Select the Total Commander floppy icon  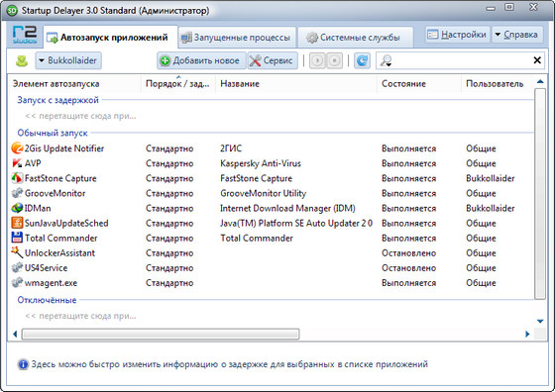[x=17, y=238]
